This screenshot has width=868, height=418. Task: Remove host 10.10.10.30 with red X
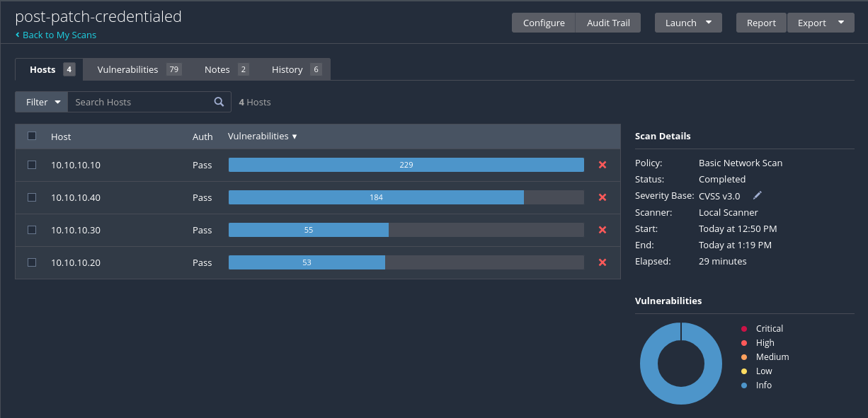[603, 230]
